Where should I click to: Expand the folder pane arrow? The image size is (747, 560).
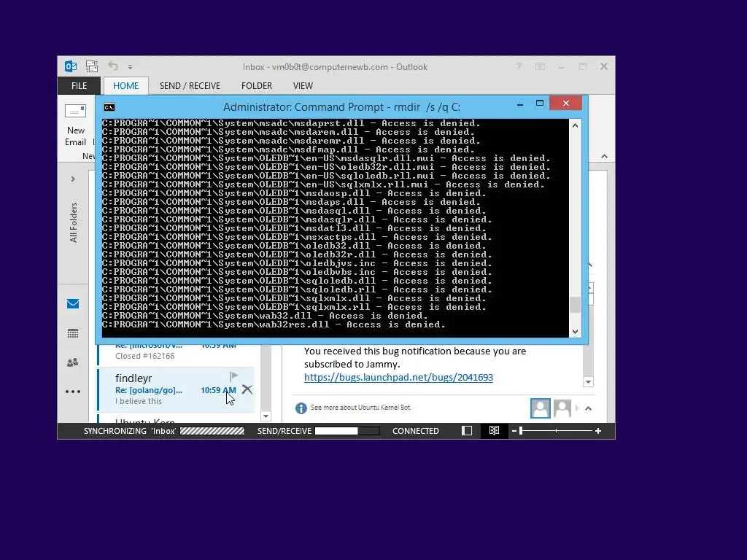[73, 179]
